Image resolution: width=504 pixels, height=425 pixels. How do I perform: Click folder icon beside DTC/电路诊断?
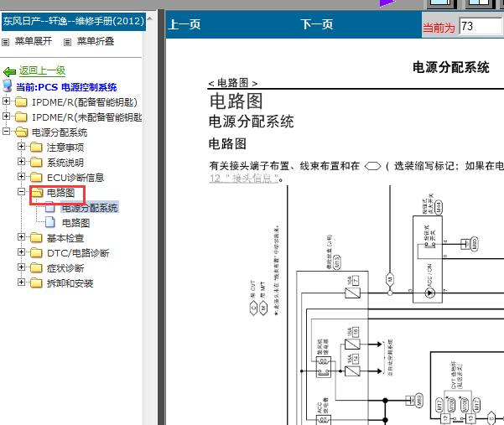point(36,253)
